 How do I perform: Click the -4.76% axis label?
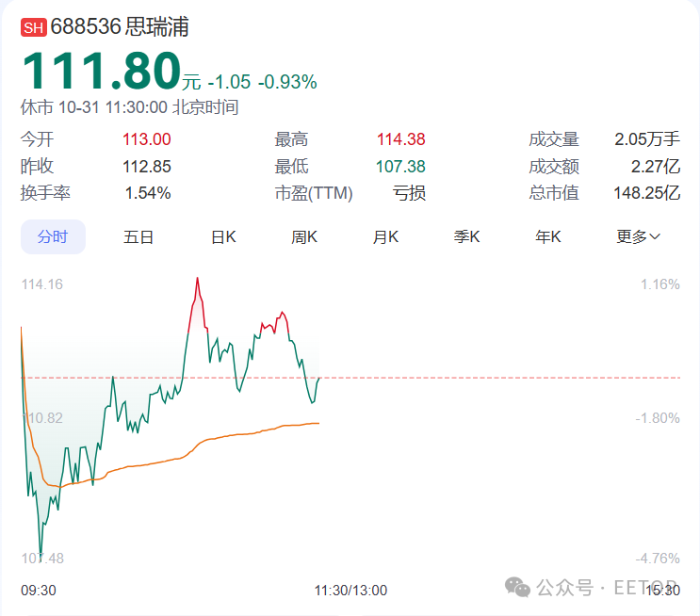(658, 558)
